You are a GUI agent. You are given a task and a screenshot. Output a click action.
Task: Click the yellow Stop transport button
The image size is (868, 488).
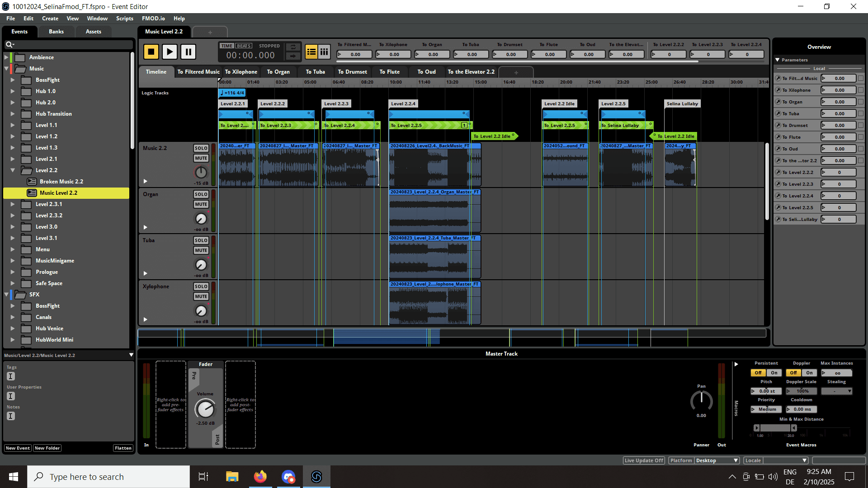pyautogui.click(x=151, y=52)
